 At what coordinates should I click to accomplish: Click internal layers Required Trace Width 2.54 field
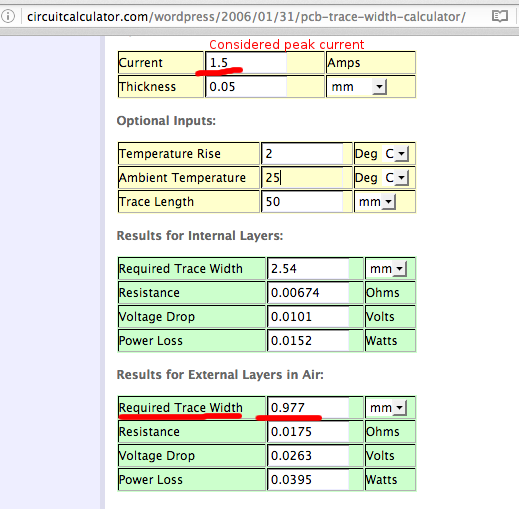coord(308,268)
